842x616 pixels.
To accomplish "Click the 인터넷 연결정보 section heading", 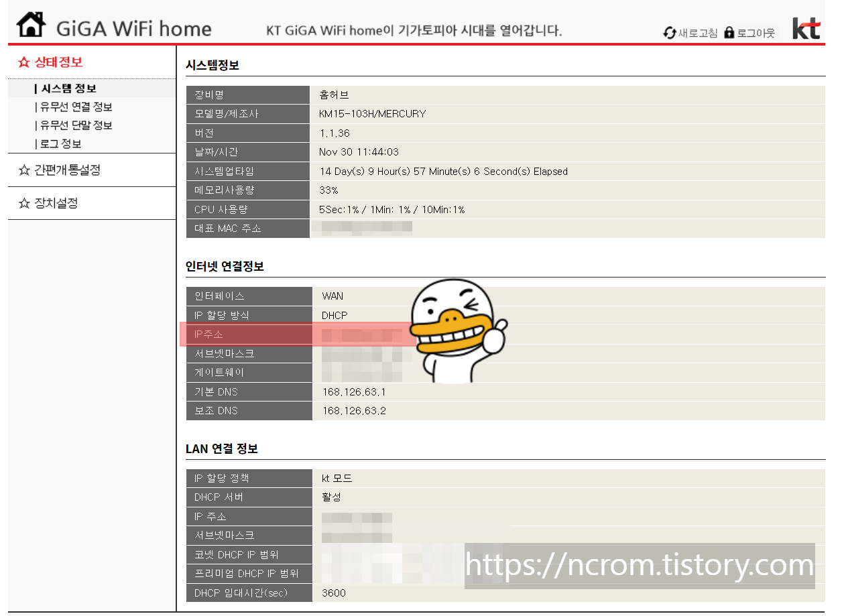I will pyautogui.click(x=225, y=266).
